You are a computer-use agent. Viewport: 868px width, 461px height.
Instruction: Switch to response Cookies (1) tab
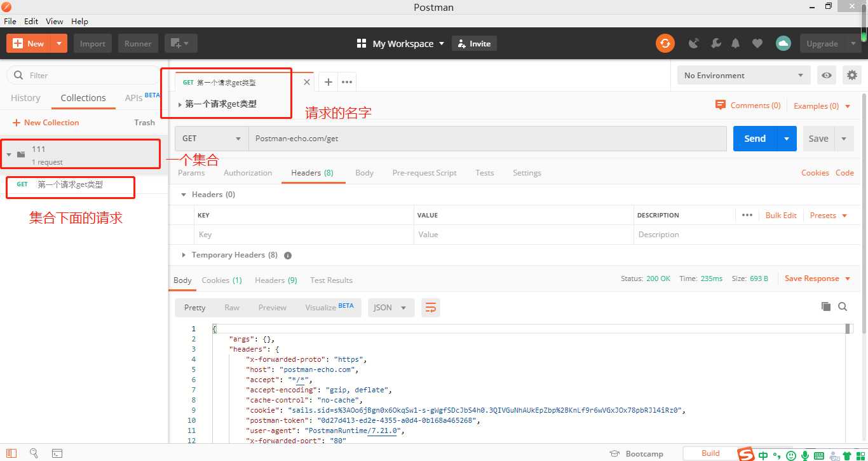pos(222,280)
